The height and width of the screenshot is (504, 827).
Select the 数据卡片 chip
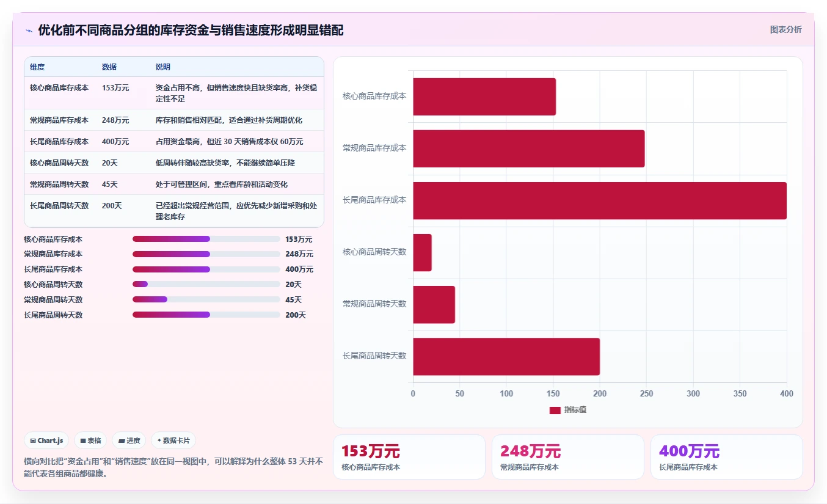pos(173,440)
